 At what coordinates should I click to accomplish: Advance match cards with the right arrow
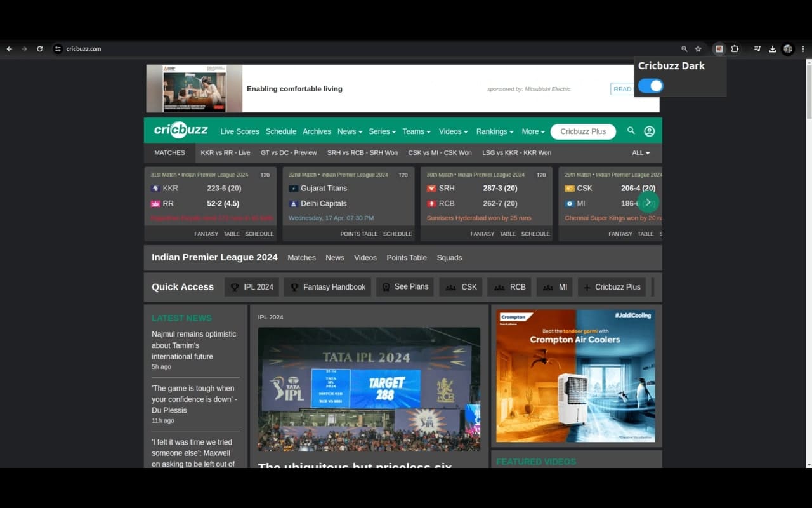point(648,203)
